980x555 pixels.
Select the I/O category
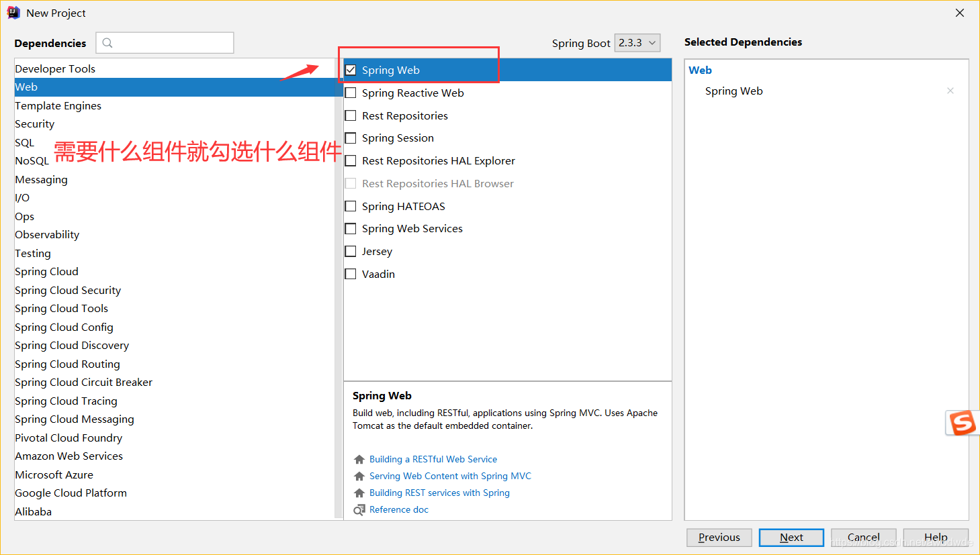tap(174, 198)
